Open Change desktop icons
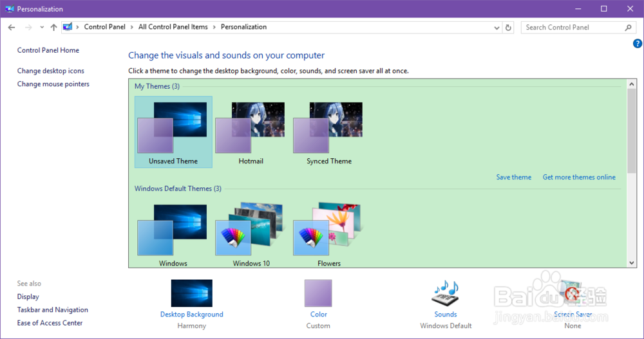Image resolution: width=644 pixels, height=339 pixels. pos(50,71)
